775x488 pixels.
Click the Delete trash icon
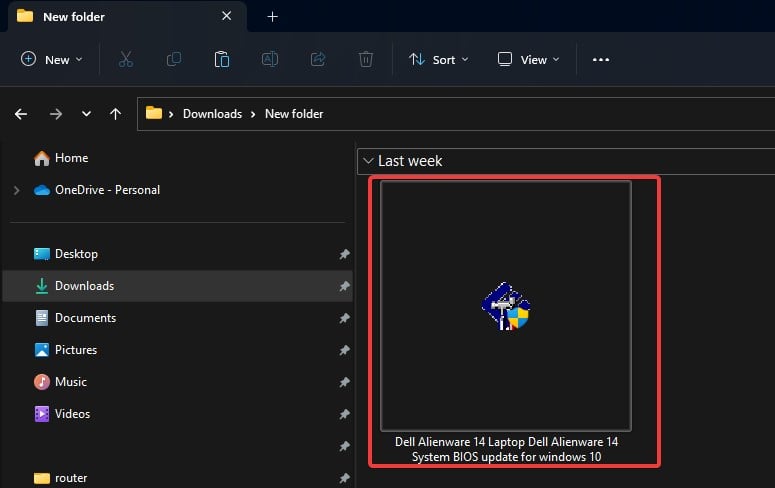pyautogui.click(x=366, y=59)
